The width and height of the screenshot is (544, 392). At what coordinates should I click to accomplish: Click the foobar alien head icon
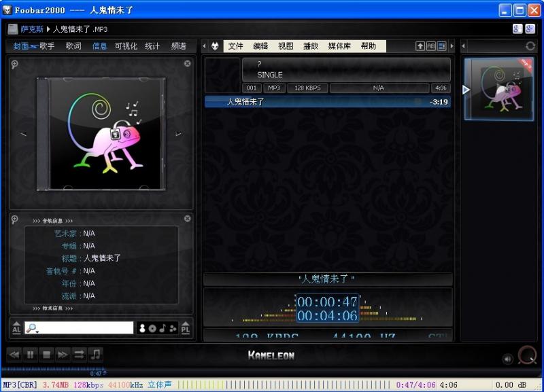[x=215, y=46]
